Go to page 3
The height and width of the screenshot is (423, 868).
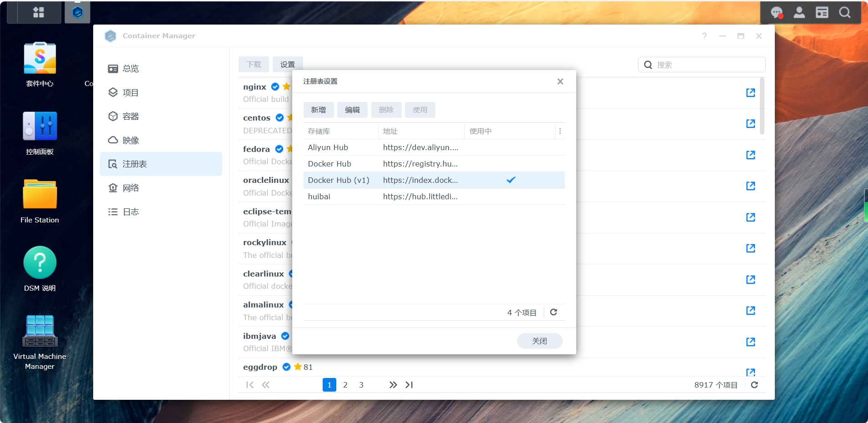click(x=361, y=385)
